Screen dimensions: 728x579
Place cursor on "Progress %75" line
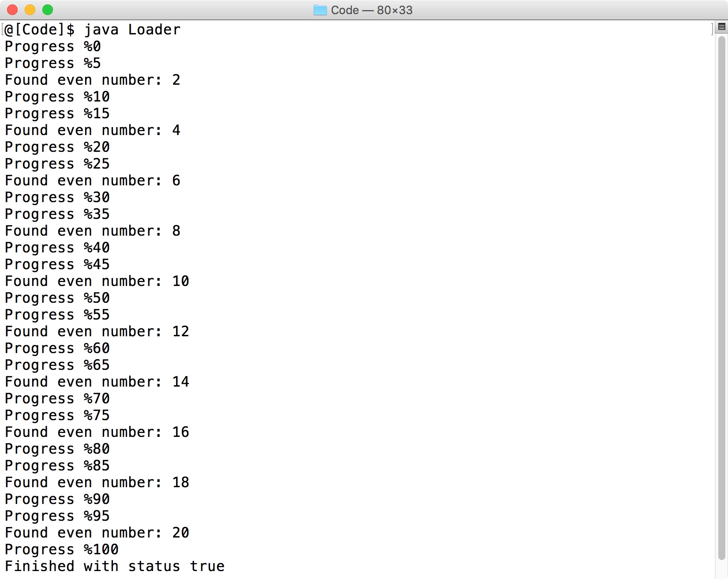coord(57,415)
